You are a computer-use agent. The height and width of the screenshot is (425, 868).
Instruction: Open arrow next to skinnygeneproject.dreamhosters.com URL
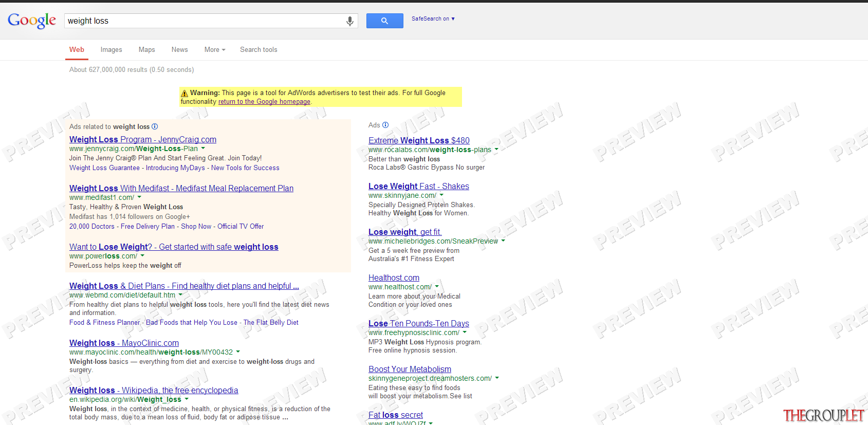(x=497, y=378)
